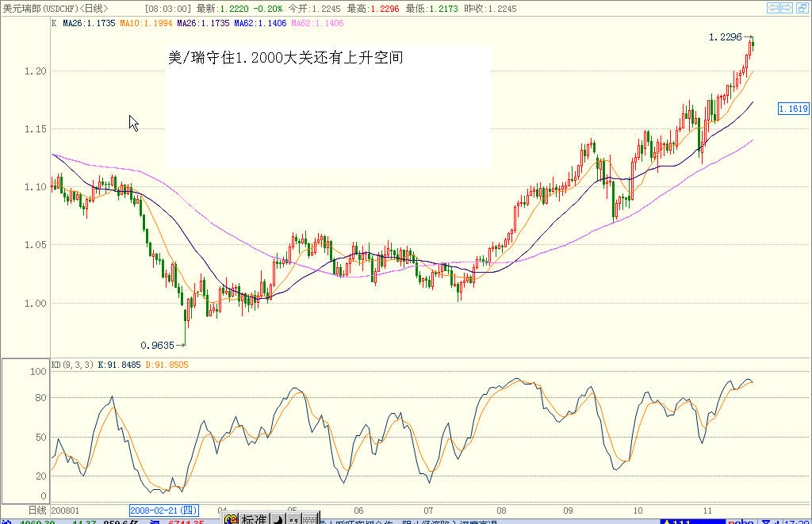The width and height of the screenshot is (812, 524).
Task: Click the 日线 period label at bottom
Action: pos(37,511)
